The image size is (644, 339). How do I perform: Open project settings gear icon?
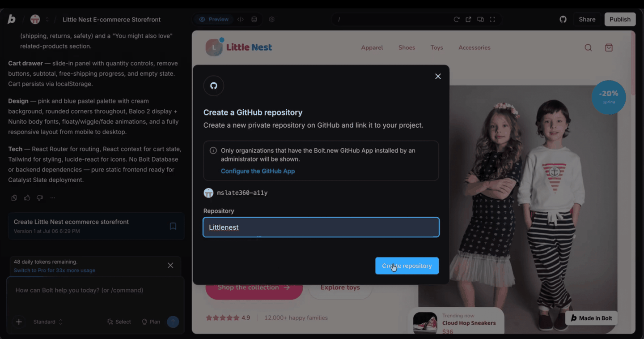coord(271,19)
